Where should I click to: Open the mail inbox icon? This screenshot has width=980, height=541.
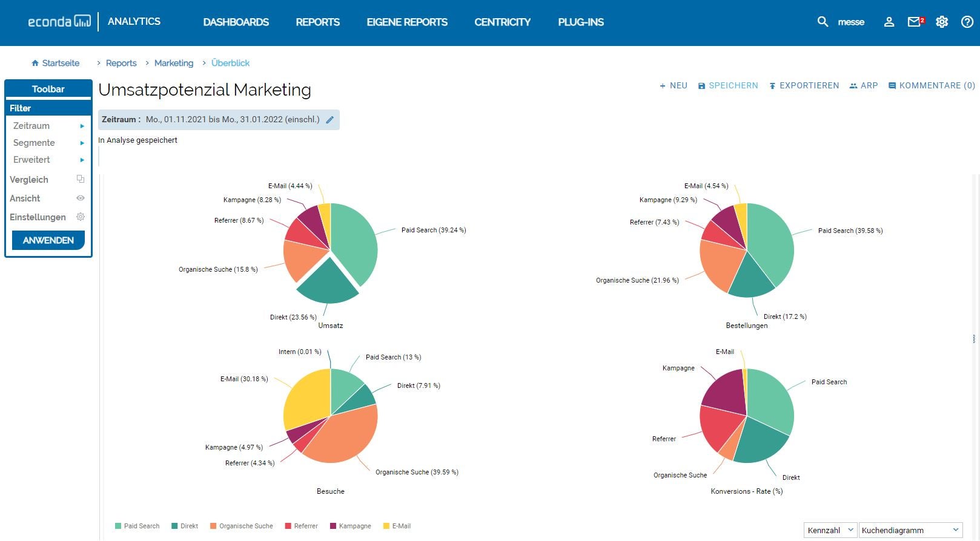pyautogui.click(x=915, y=22)
